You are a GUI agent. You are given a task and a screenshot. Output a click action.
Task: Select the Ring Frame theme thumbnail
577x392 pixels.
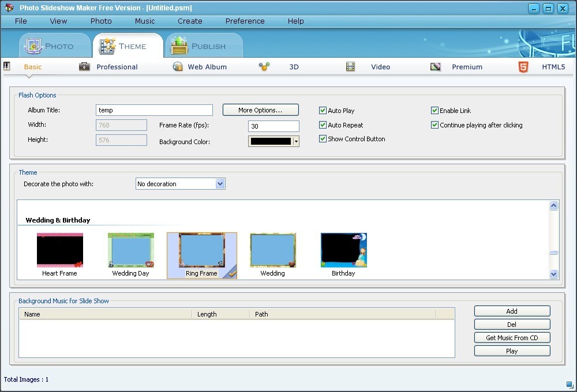(202, 252)
